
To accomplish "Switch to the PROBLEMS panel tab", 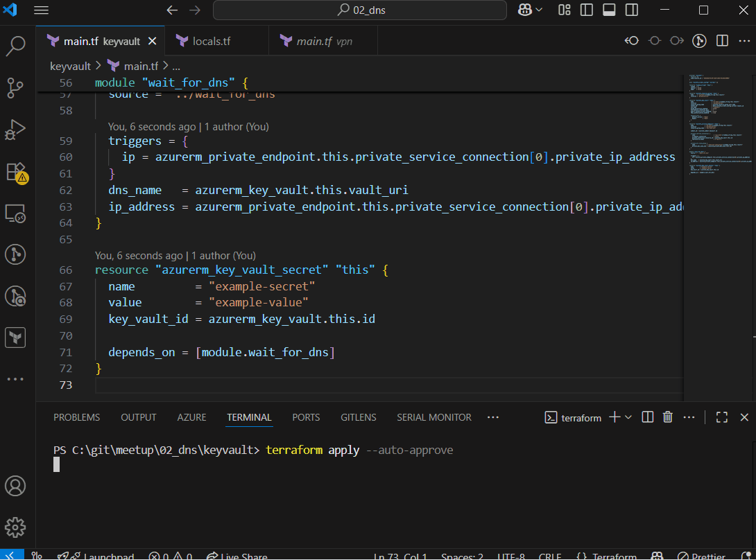I will 77,417.
